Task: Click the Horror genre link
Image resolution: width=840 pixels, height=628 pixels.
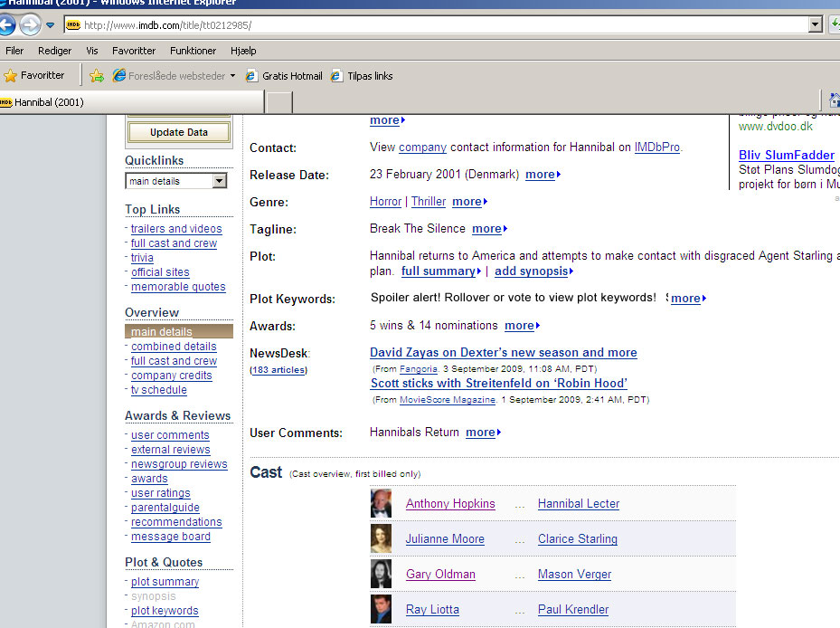Action: click(385, 202)
